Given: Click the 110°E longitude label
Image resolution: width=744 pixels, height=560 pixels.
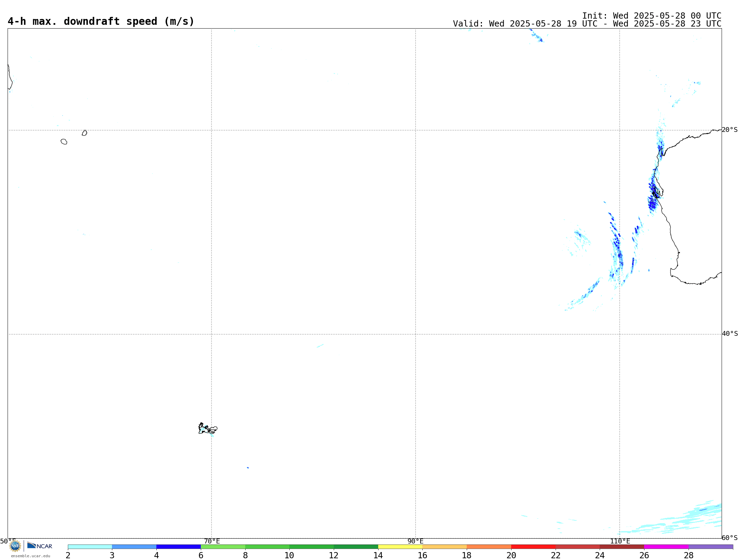Looking at the screenshot, I should click(620, 541).
